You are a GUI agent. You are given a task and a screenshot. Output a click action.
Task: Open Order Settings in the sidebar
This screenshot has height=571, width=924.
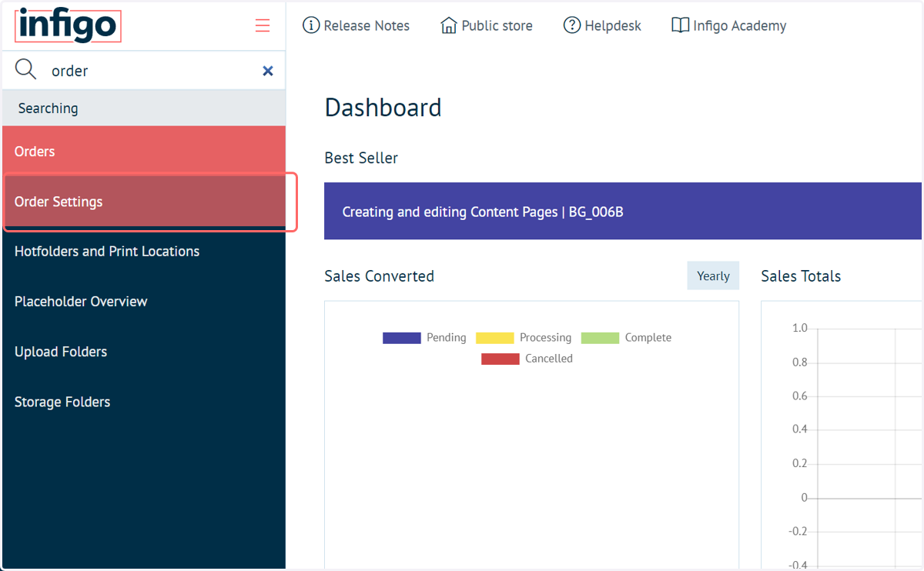(144, 202)
